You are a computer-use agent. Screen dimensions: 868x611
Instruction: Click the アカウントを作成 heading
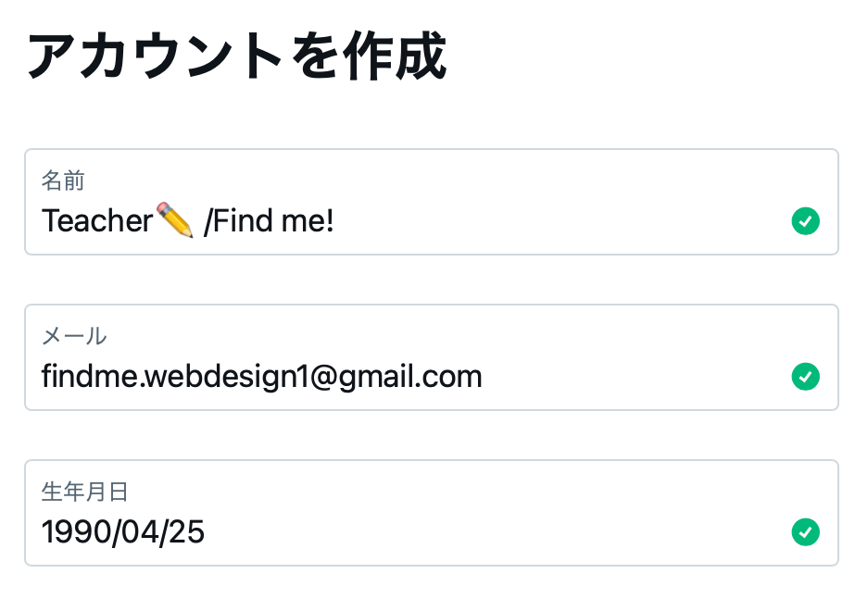(x=237, y=56)
